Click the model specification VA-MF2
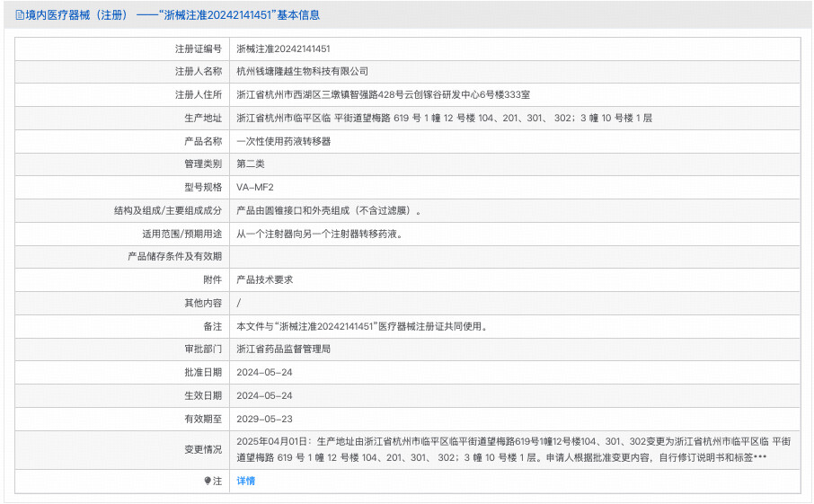This screenshot has width=814, height=504. click(x=254, y=188)
